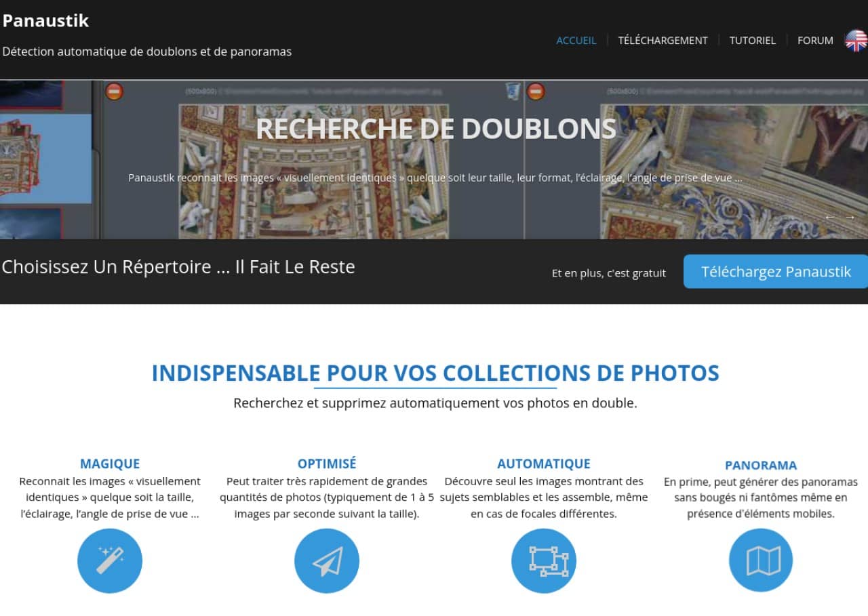Viewport: 868px width, 616px height.
Task: Click the slide caption starting 'Panaustik reconnaît les images'
Action: [x=435, y=178]
